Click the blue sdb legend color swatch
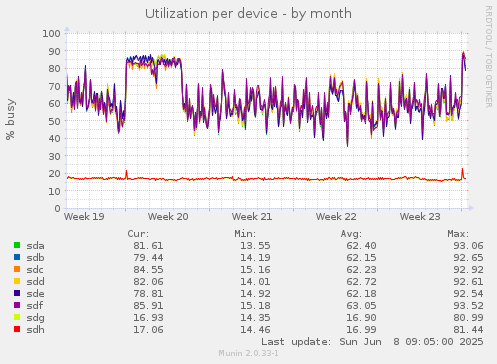 coord(17,257)
